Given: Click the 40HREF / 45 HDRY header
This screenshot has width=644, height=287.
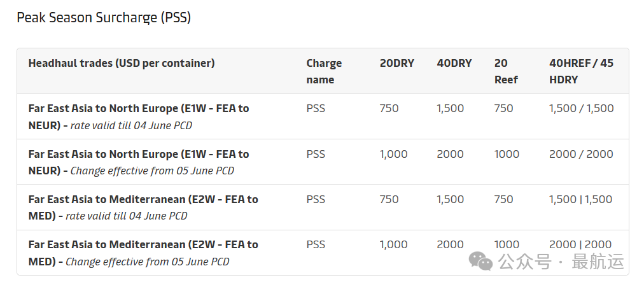Looking at the screenshot, I should click(x=581, y=71).
